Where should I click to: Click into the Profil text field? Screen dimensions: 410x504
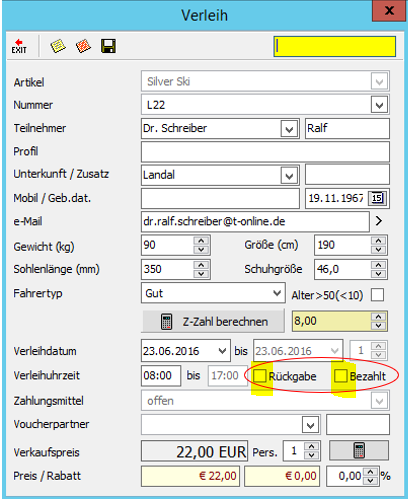coord(265,152)
